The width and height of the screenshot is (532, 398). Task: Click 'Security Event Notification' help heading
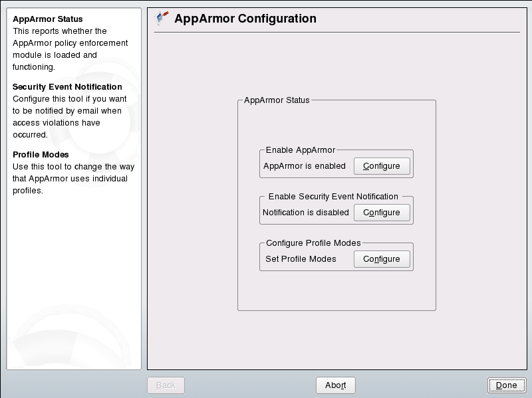tap(67, 87)
